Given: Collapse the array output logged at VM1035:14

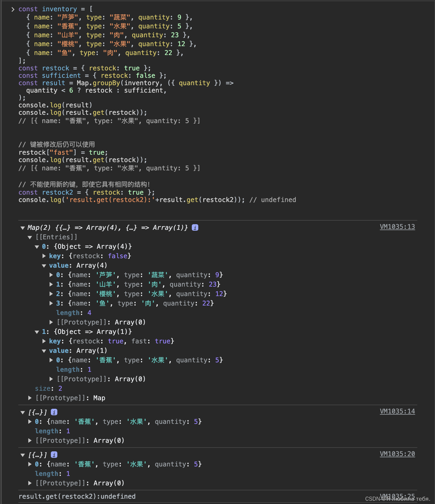Looking at the screenshot, I should pyautogui.click(x=22, y=412).
